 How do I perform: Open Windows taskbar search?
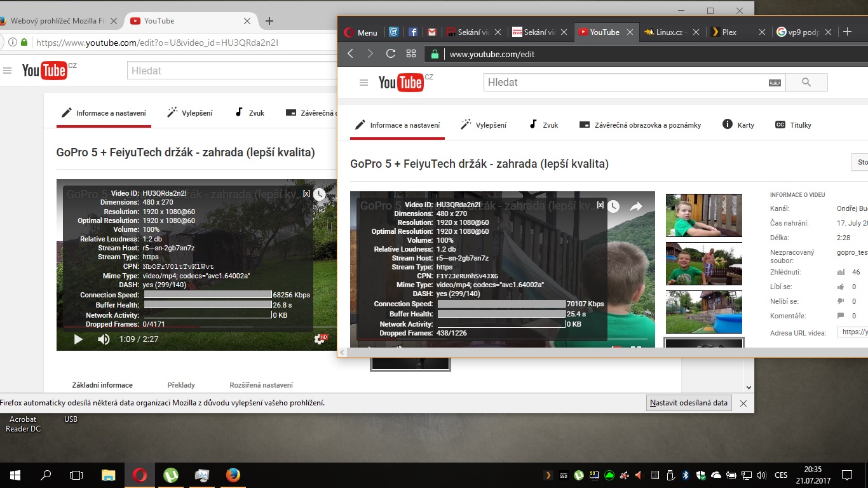coord(46,475)
